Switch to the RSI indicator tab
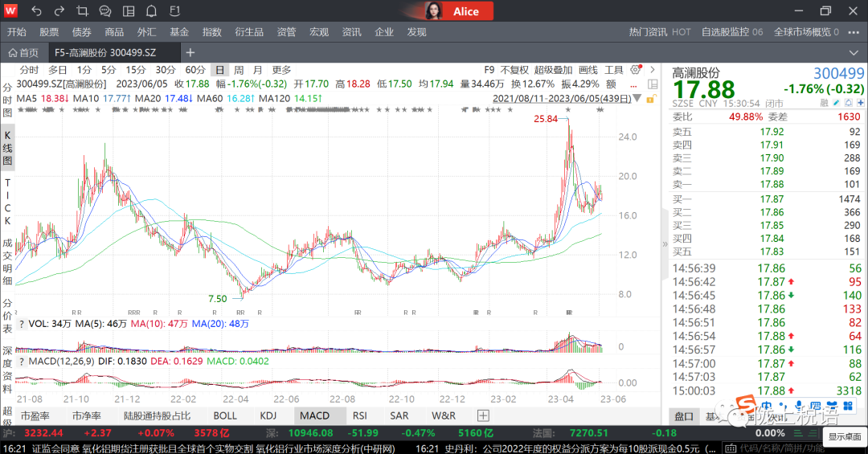The height and width of the screenshot is (454, 868). 360,415
